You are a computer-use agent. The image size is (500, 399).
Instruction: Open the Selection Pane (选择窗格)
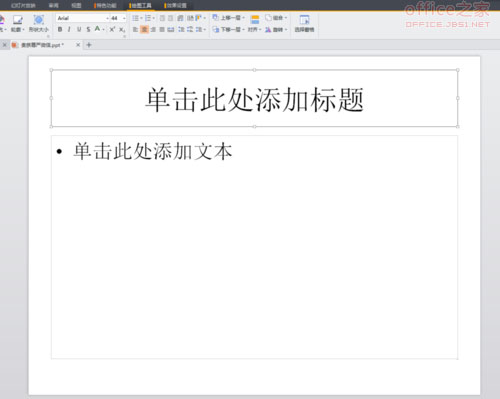304,23
